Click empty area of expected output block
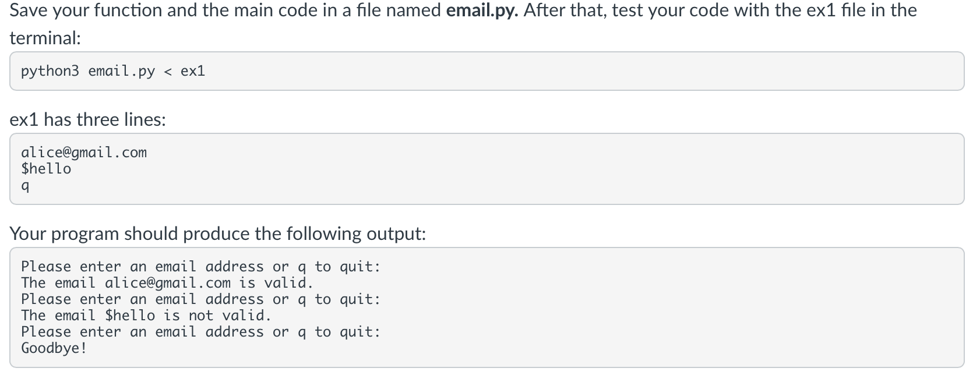This screenshot has width=980, height=382. click(x=670, y=307)
